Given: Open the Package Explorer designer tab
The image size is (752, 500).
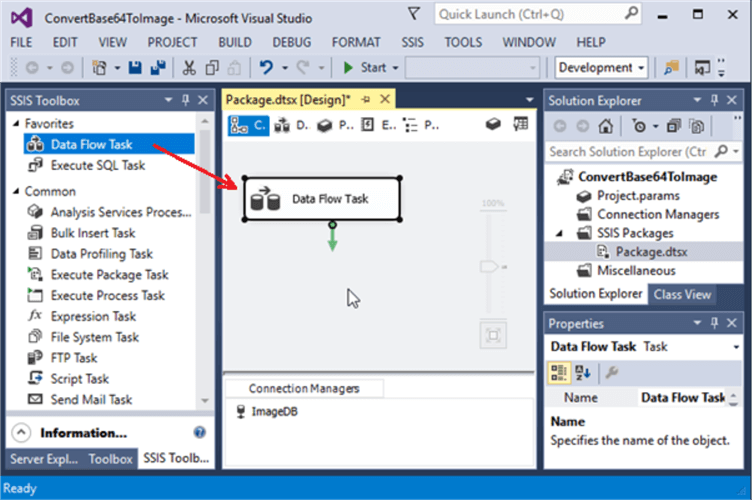Looking at the screenshot, I should click(x=421, y=126).
